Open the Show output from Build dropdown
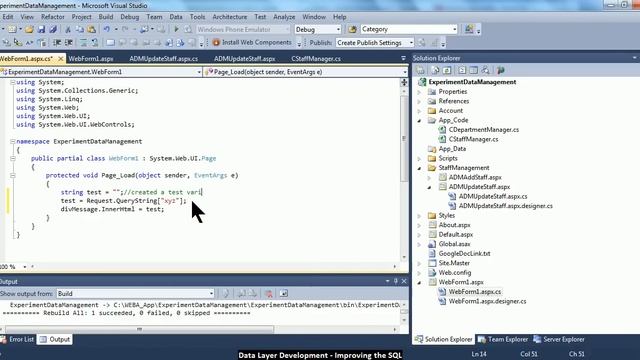The height and width of the screenshot is (360, 640). 211,293
